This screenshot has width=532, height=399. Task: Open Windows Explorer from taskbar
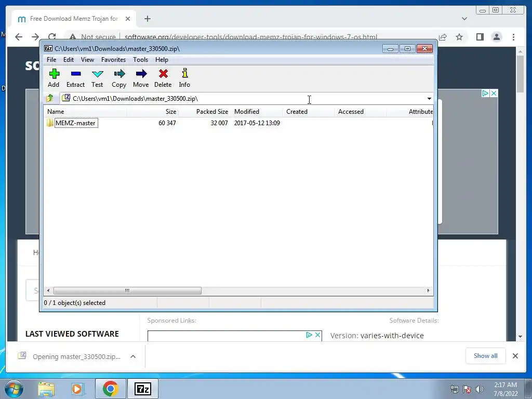[x=46, y=389]
